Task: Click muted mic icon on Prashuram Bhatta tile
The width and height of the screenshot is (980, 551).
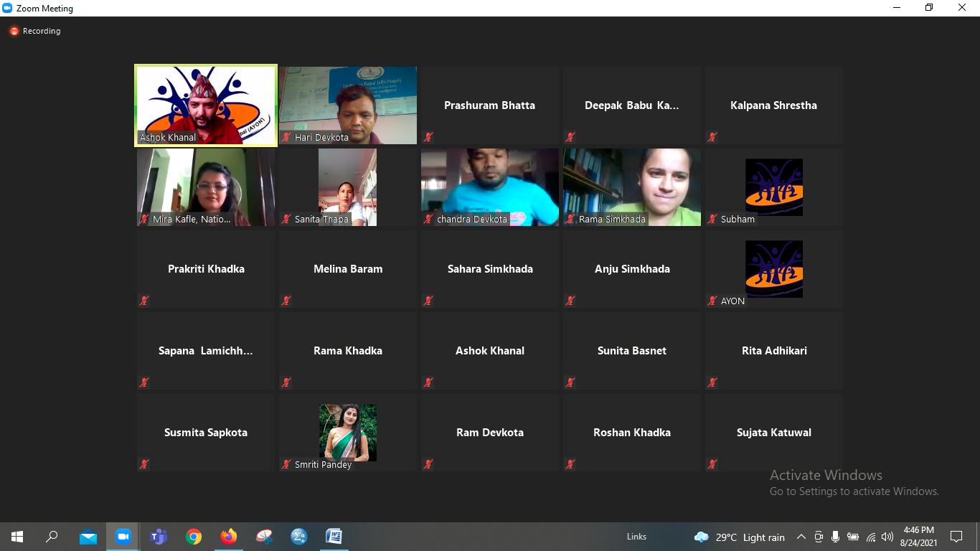Action: (428, 137)
